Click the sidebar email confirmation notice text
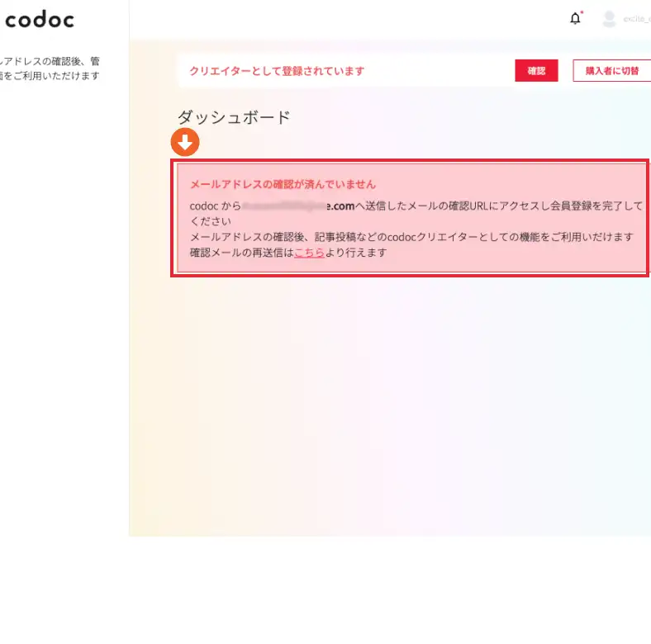Viewport: 651px width, 644px height. [x=50, y=69]
